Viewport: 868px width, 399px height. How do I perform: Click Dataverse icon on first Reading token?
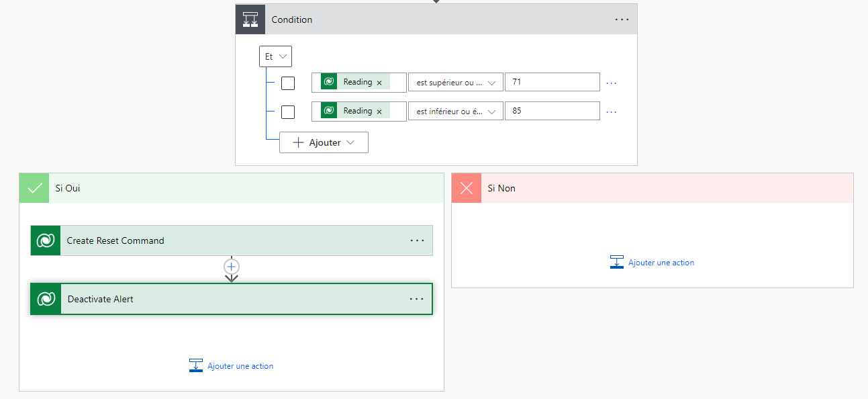click(x=329, y=82)
